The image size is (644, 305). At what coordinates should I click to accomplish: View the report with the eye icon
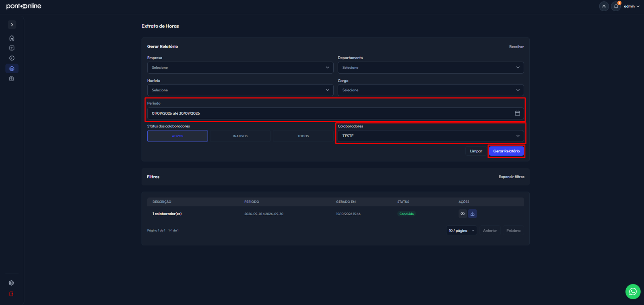(462, 214)
